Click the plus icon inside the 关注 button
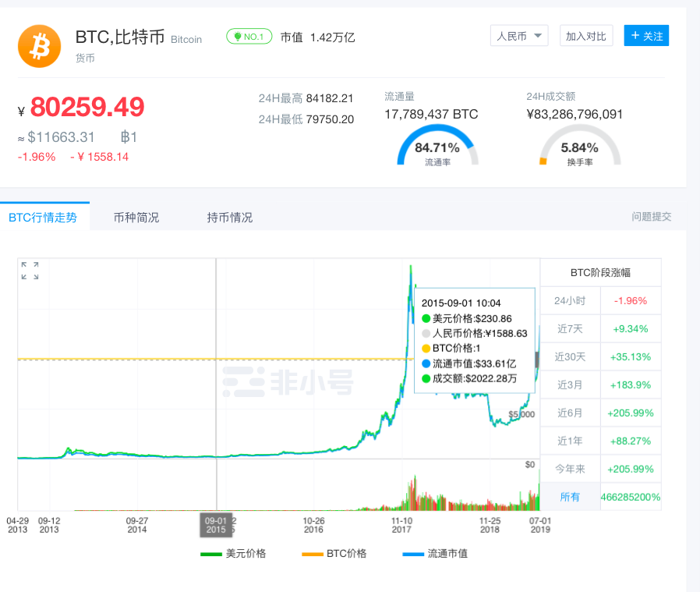700x592 pixels. pyautogui.click(x=636, y=36)
